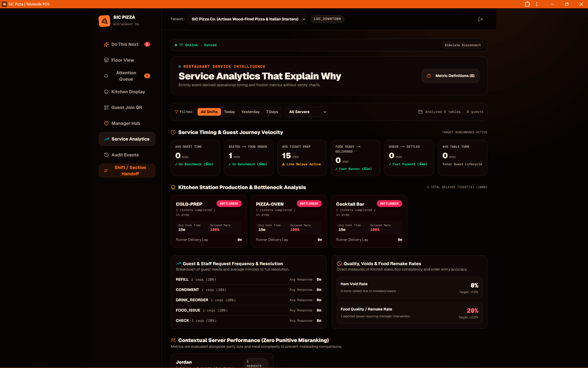Click 'TARGET BENCHMARKS ACTIVE' label
The height and width of the screenshot is (368, 588).
(x=465, y=132)
